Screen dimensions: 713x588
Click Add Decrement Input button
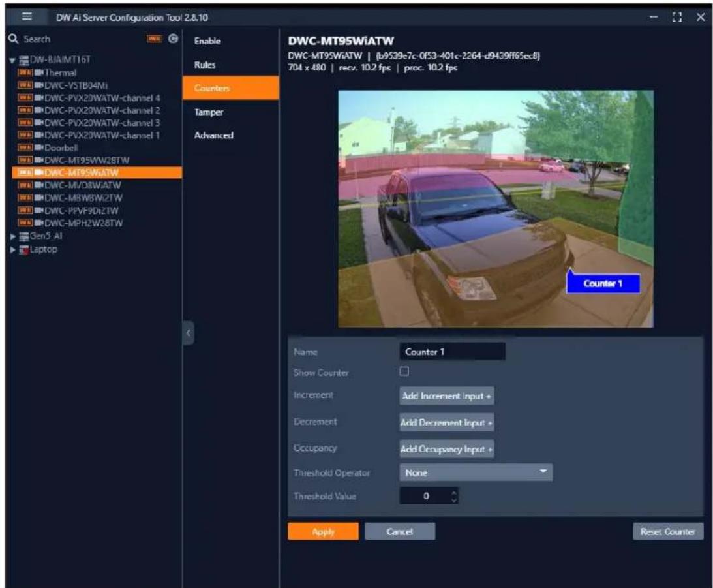pyautogui.click(x=447, y=422)
